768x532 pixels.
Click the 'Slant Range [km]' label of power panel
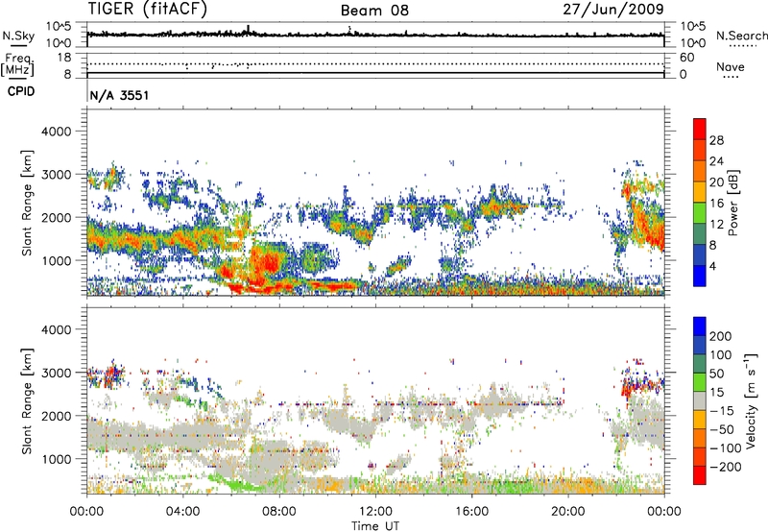[x=27, y=203]
